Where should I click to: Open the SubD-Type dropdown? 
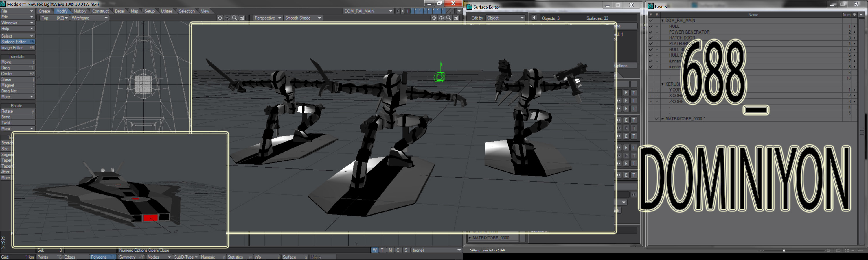186,257
